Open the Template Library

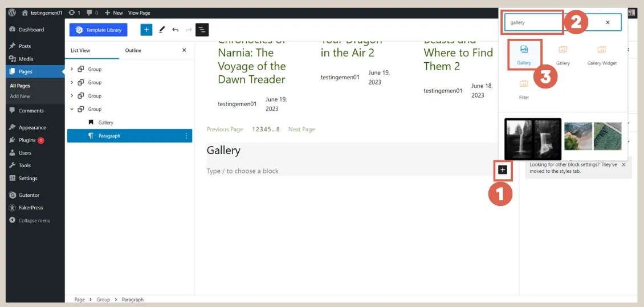[98, 30]
